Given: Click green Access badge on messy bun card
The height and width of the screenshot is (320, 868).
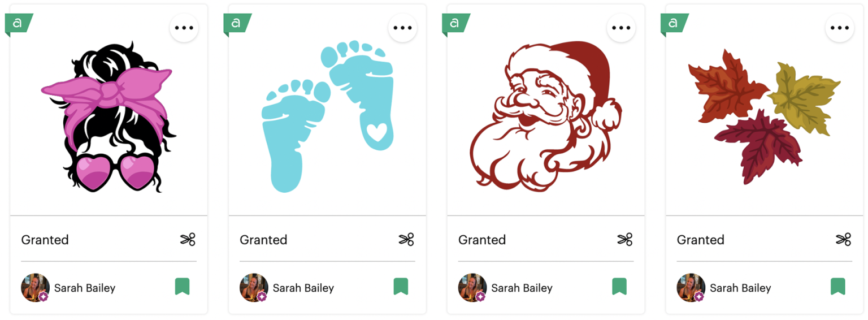Looking at the screenshot, I should (19, 24).
